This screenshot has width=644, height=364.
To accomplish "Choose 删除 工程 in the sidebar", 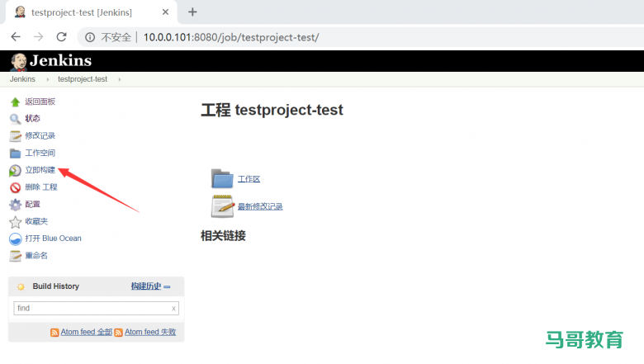I will point(41,187).
